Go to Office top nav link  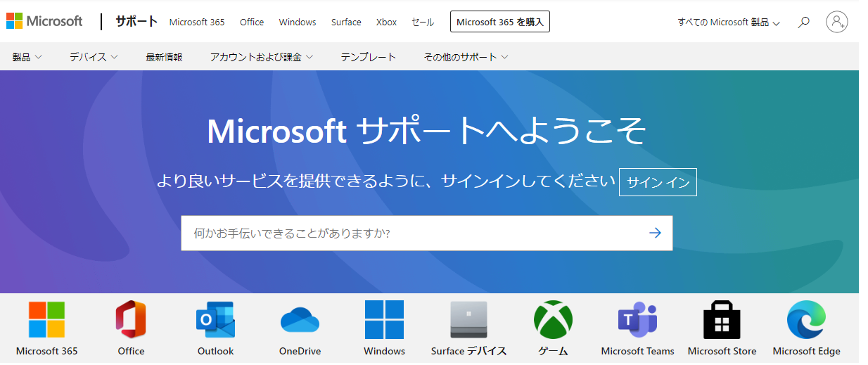252,23
